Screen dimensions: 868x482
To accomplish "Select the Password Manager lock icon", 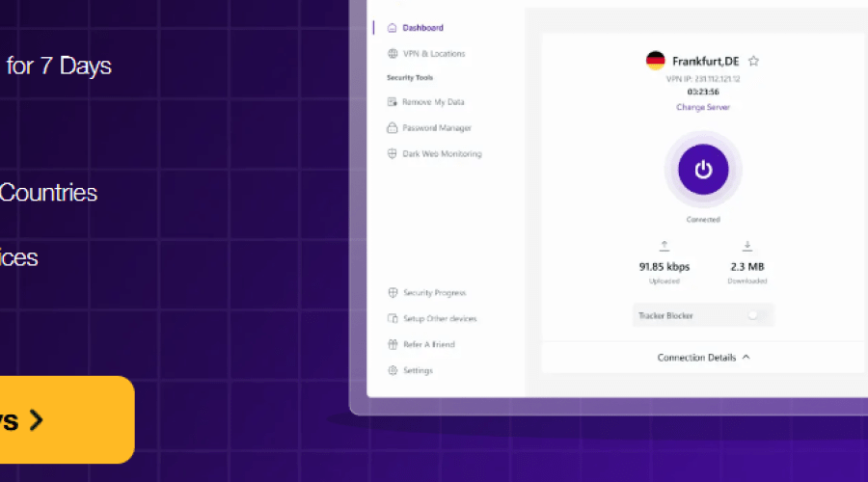I will pyautogui.click(x=393, y=128).
